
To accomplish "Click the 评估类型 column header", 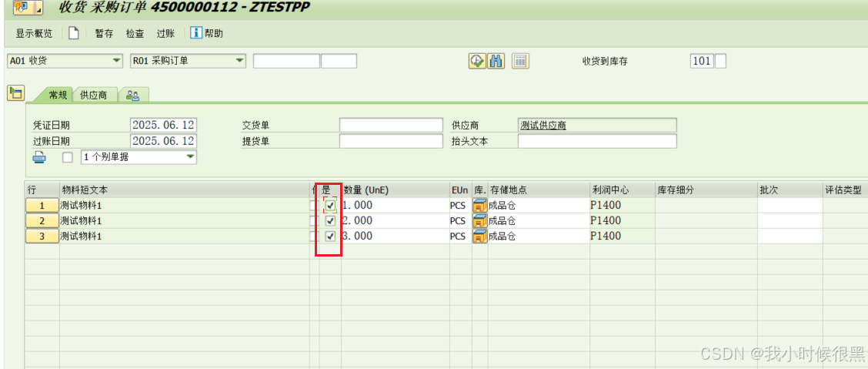I will coord(845,190).
